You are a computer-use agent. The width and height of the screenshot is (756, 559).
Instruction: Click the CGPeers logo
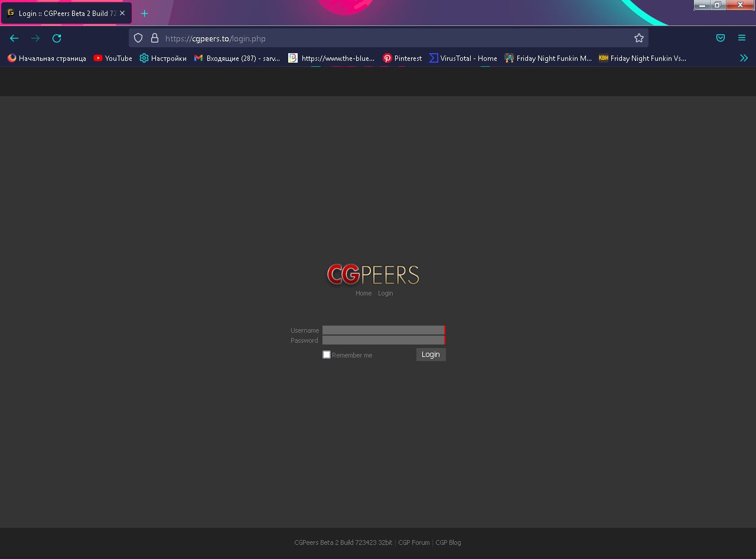[373, 275]
